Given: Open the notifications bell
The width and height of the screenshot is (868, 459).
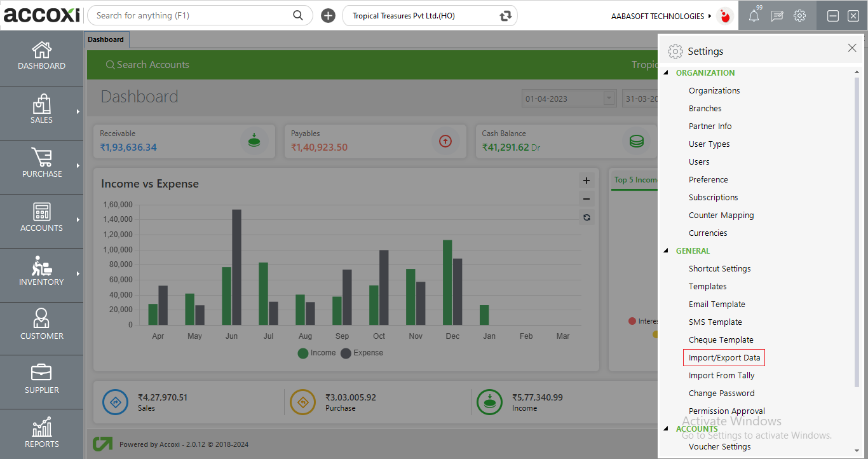Looking at the screenshot, I should coord(754,15).
